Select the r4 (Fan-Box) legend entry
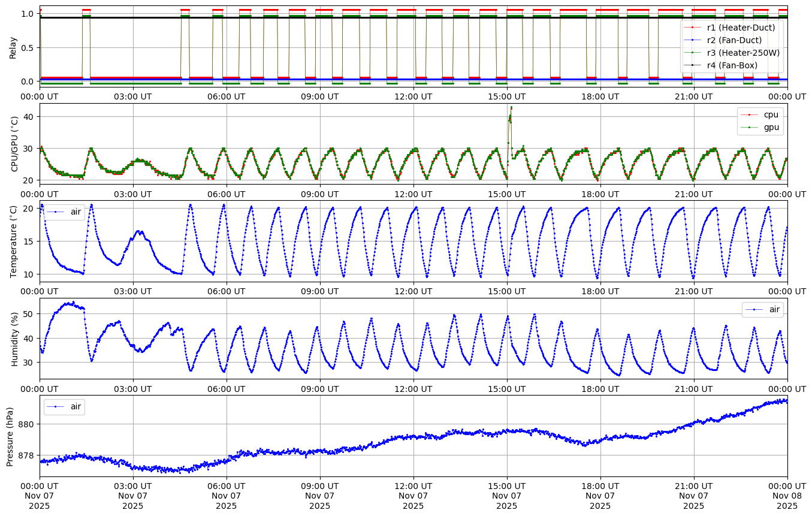Image resolution: width=812 pixels, height=516 pixels. (732, 65)
